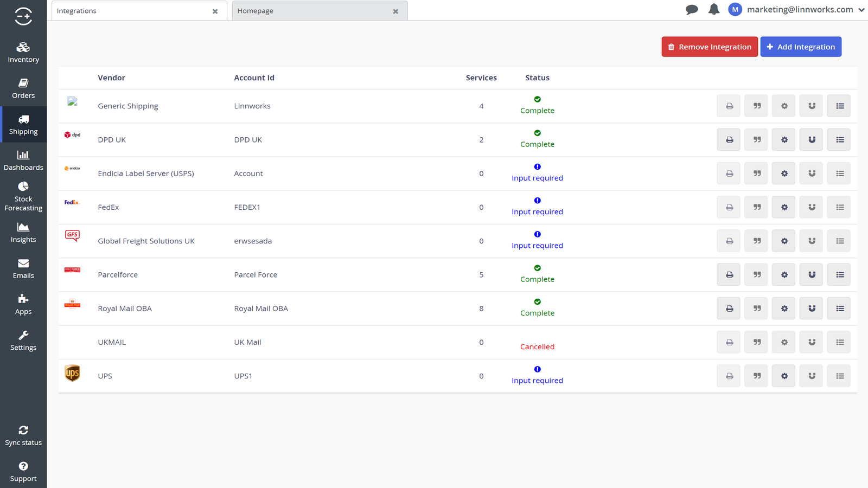868x488 pixels.
Task: Check Sync status
Action: pyautogui.click(x=23, y=436)
